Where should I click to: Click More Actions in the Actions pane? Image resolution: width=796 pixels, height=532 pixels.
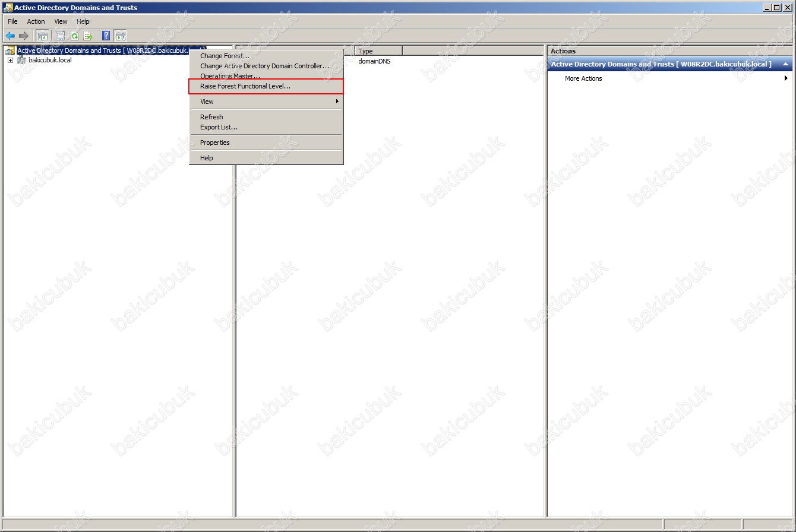583,78
